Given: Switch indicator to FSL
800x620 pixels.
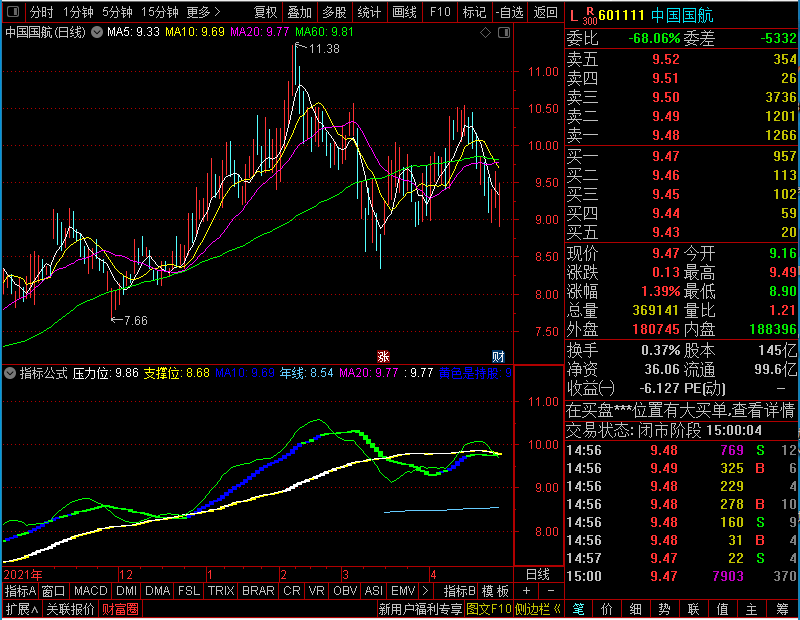Looking at the screenshot, I should pos(189,591).
